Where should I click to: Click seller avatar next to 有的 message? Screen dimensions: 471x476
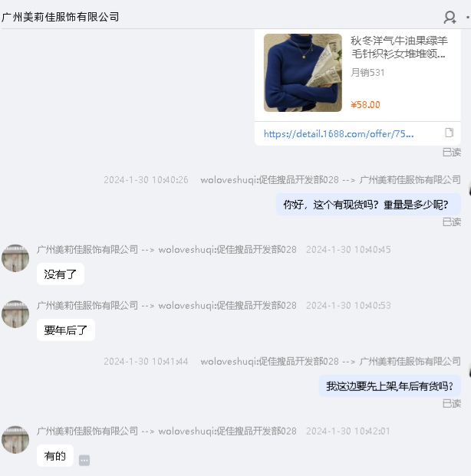(15, 439)
